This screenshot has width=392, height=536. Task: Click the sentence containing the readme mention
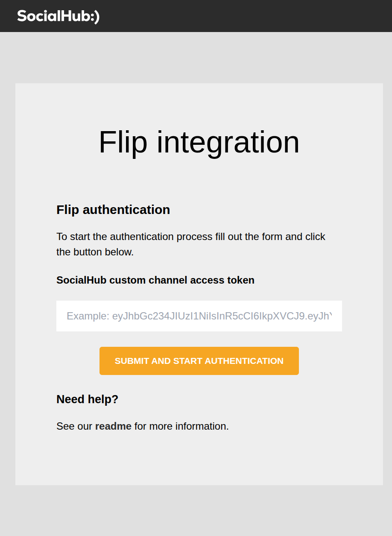[x=143, y=426]
